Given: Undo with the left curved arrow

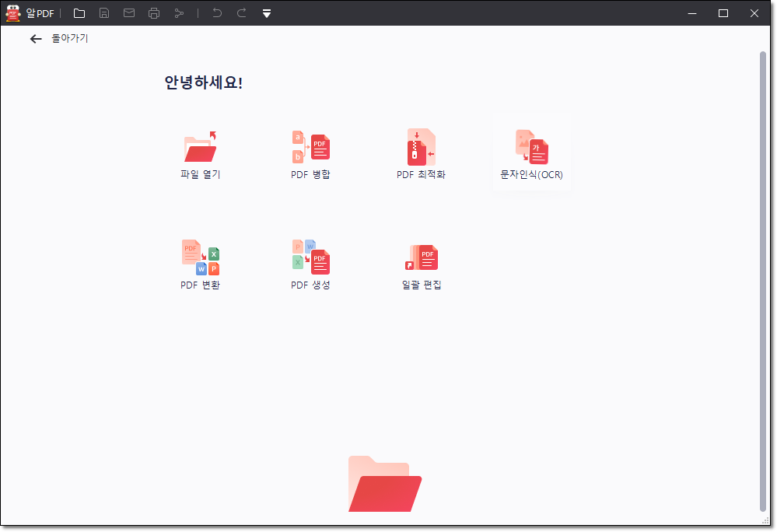Looking at the screenshot, I should pos(217,13).
